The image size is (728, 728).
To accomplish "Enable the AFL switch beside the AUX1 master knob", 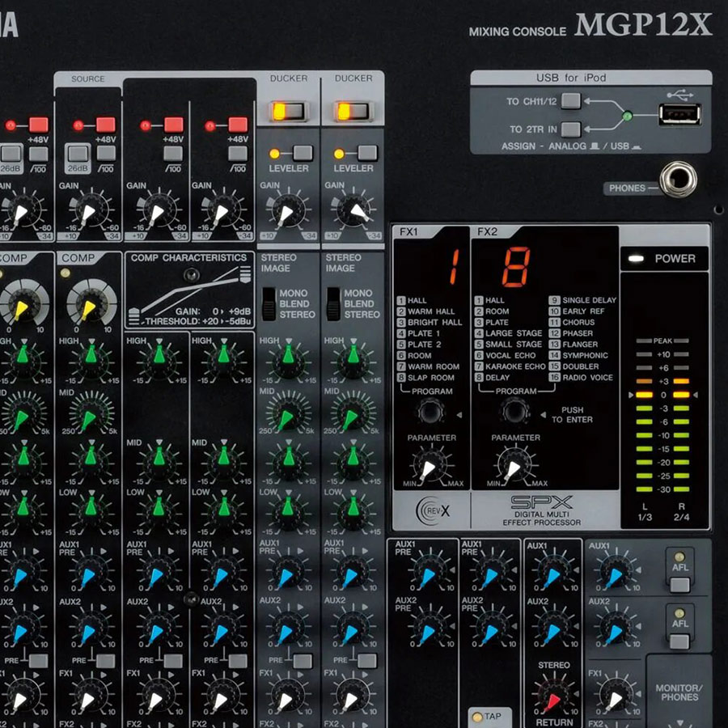I will click(x=679, y=573).
